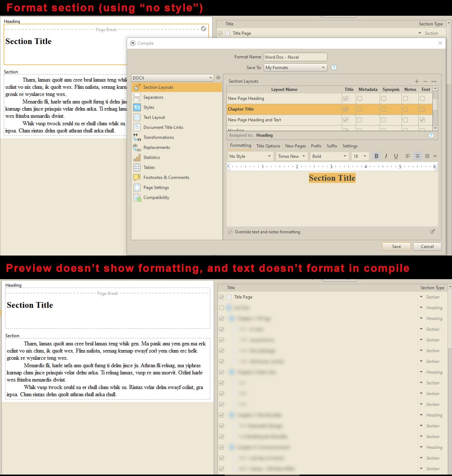The image size is (452, 476).
Task: Choose the Text Layout sidebar icon
Action: coord(137,117)
